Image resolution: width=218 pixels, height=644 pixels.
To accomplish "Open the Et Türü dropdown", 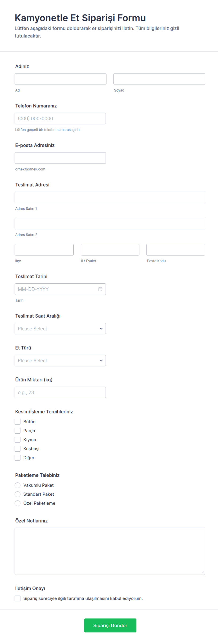I will 60,361.
